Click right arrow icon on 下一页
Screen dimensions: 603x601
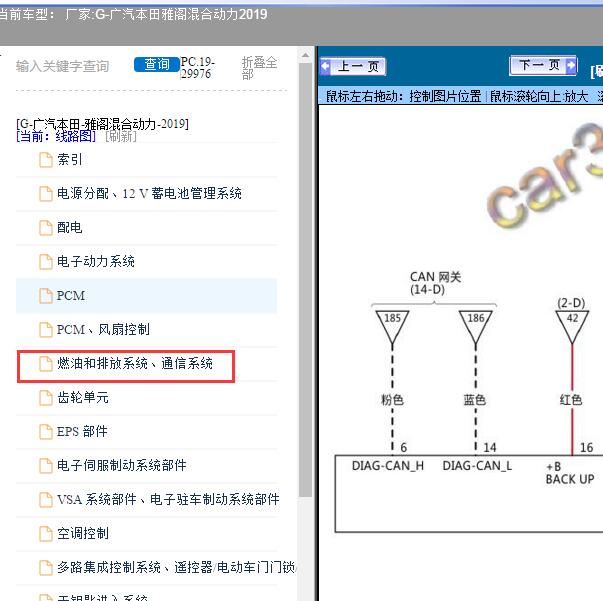click(x=571, y=65)
